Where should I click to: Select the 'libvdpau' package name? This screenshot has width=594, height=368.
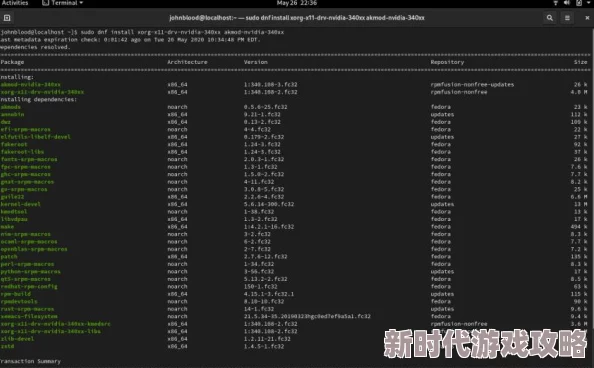tap(14, 219)
